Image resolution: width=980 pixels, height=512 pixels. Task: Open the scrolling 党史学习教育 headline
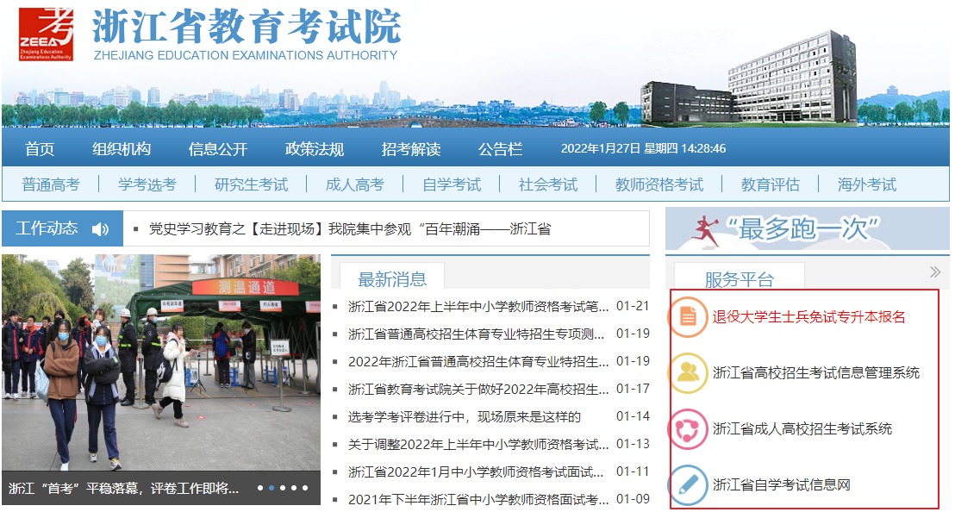(350, 229)
